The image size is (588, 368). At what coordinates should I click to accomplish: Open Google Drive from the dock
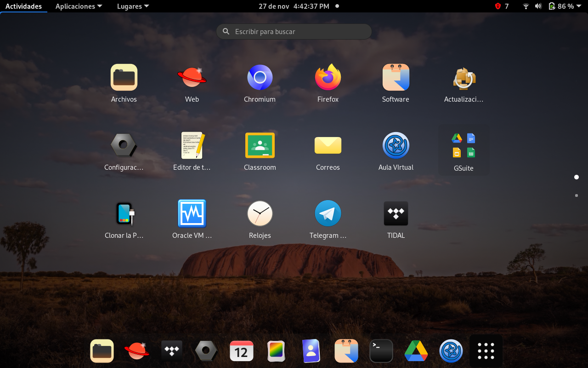point(416,351)
